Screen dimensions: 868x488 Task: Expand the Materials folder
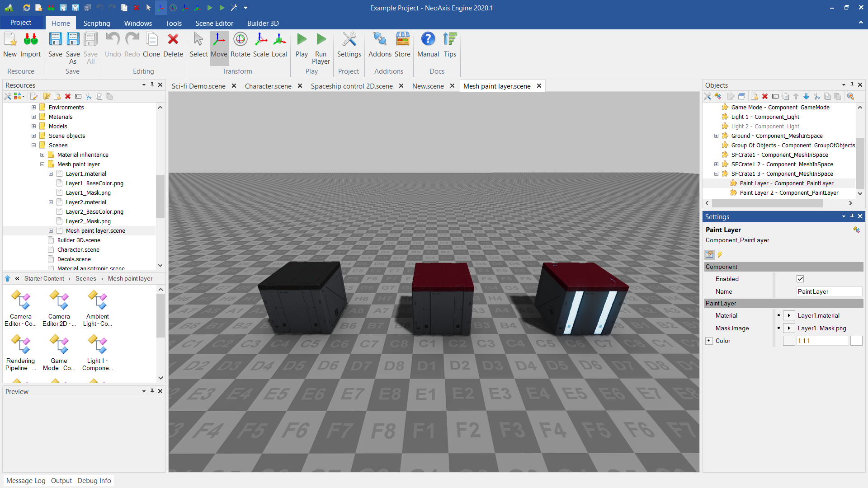click(33, 117)
